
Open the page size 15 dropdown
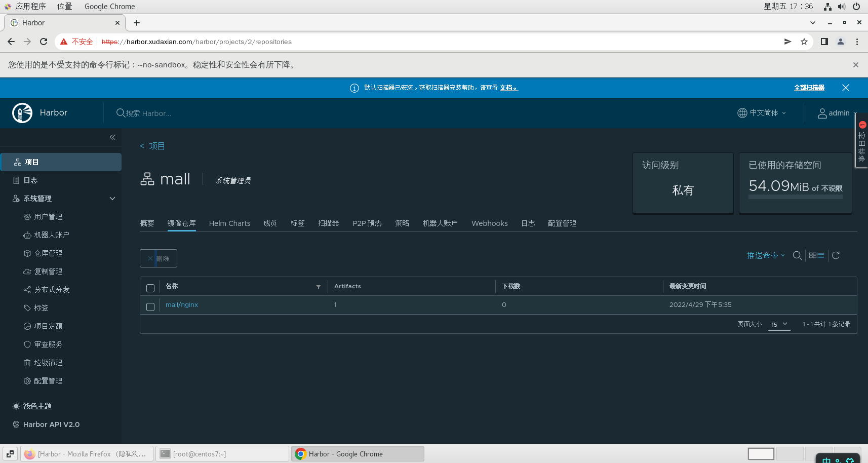[779, 324]
